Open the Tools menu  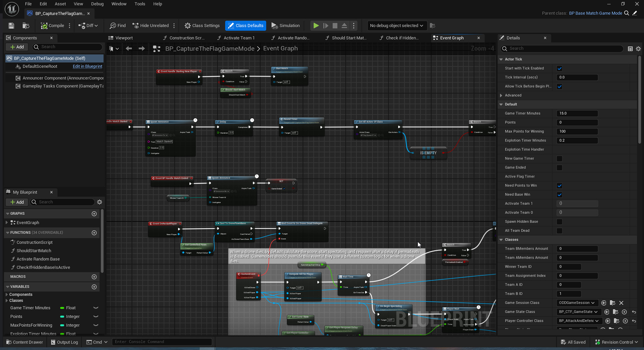[140, 4]
